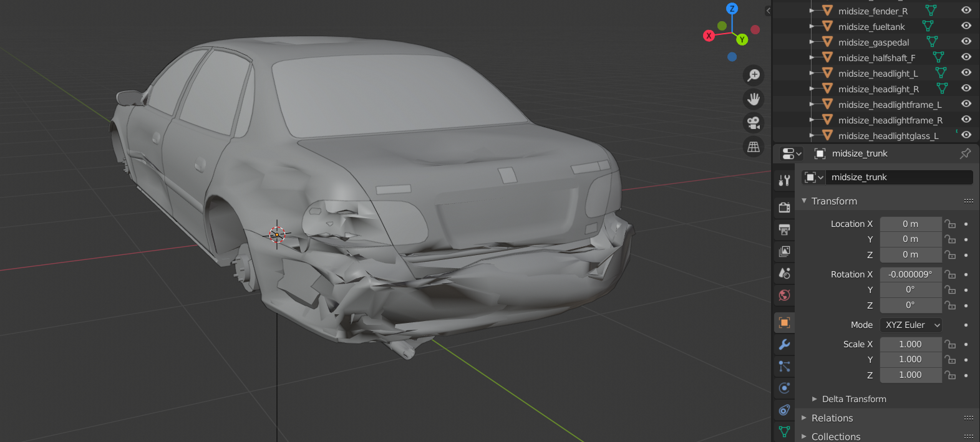Viewport: 980px width, 442px height.
Task: Expand the Relations panel
Action: click(x=804, y=418)
